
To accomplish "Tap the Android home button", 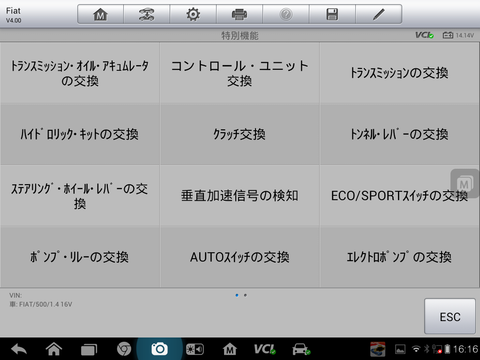I will click(x=54, y=349).
